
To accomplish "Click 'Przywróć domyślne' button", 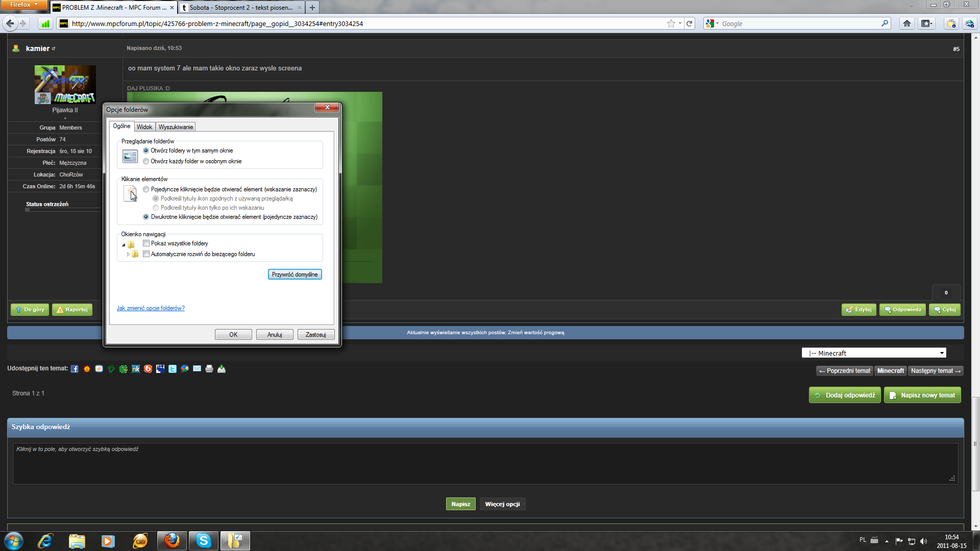I will pyautogui.click(x=295, y=274).
